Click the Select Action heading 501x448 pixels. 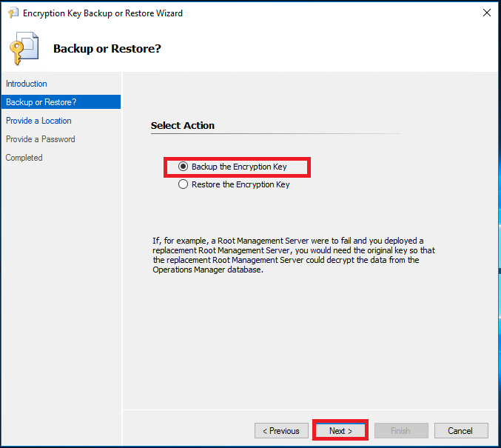pyautogui.click(x=183, y=126)
